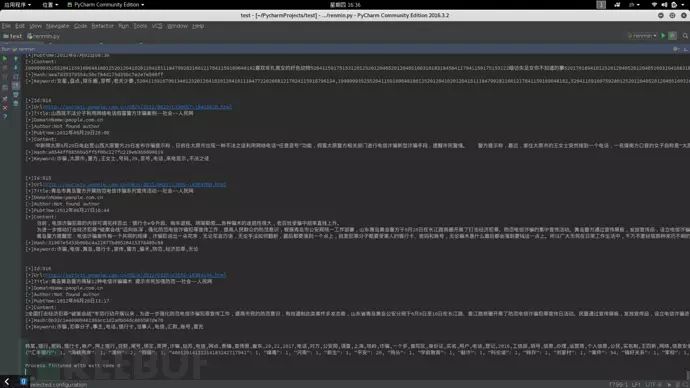Open the Code menu

pos(81,26)
